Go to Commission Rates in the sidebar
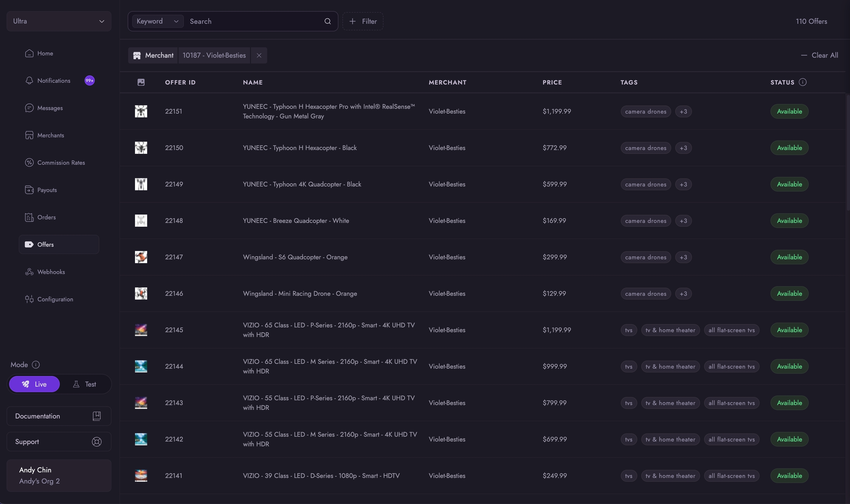This screenshot has height=504, width=850. (61, 163)
